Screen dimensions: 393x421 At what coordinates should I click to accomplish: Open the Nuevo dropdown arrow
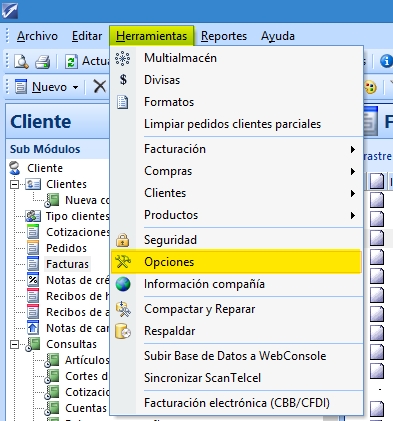point(76,87)
